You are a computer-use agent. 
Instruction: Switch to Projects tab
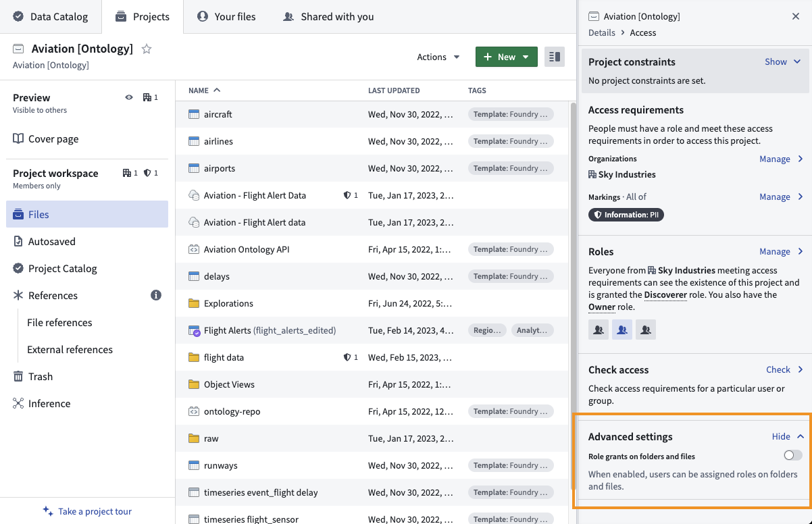143,16
